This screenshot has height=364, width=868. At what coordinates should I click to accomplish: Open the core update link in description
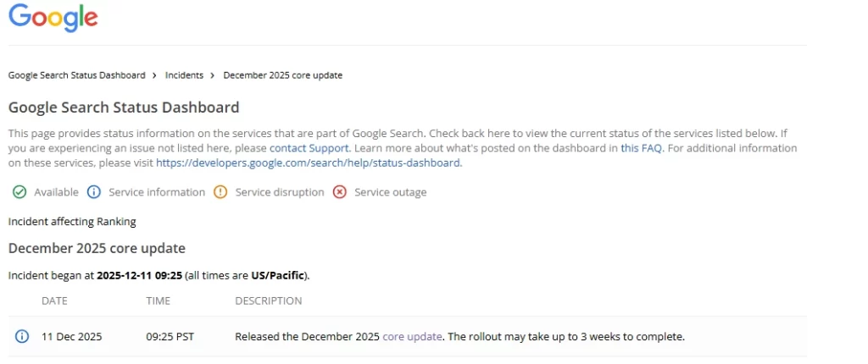click(x=412, y=337)
